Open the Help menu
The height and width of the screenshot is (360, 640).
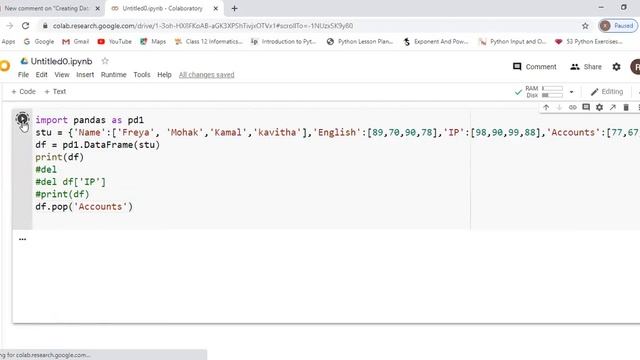164,75
